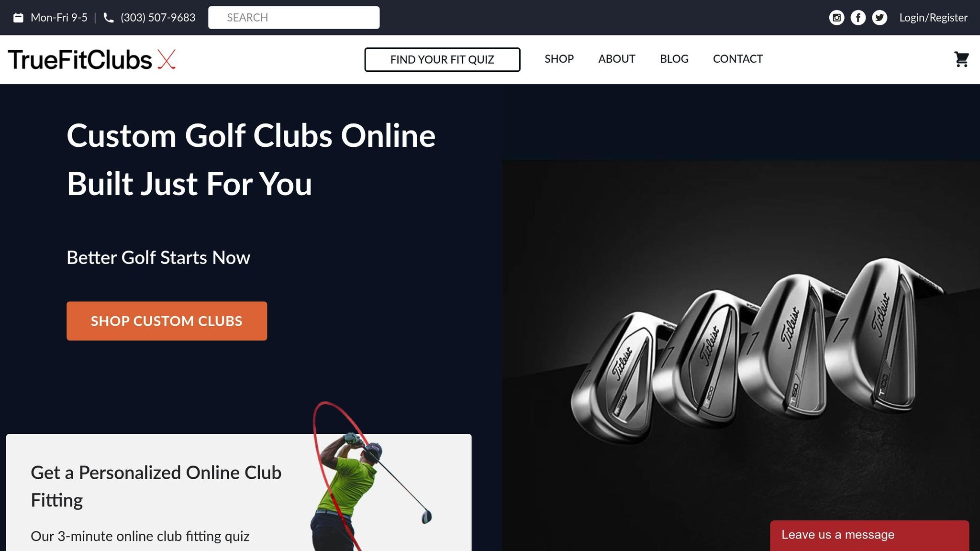This screenshot has width=980, height=551.
Task: Open the BLOG menu item
Action: pyautogui.click(x=674, y=59)
